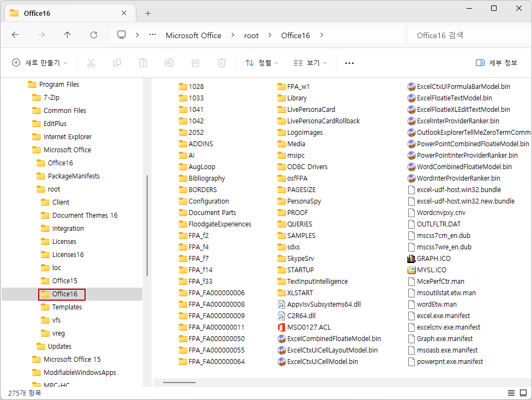Switch to details list view icon in status bar

pos(511,393)
